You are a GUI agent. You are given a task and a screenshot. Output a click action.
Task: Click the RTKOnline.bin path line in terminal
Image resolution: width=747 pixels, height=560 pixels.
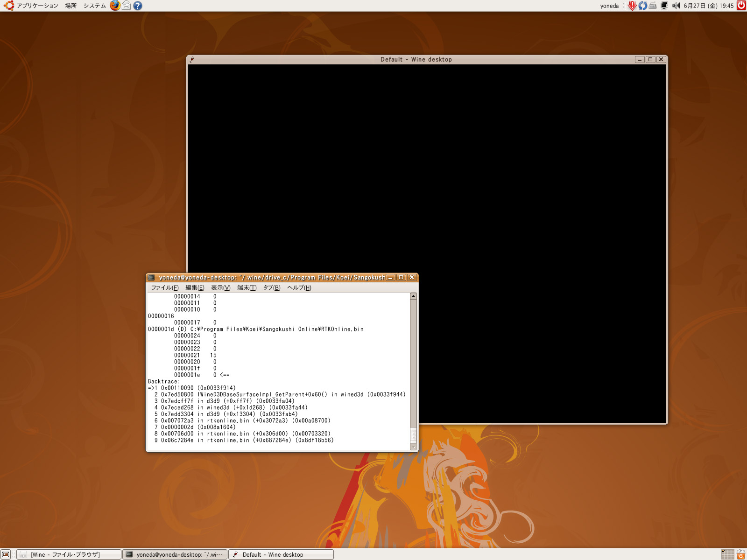(256, 329)
